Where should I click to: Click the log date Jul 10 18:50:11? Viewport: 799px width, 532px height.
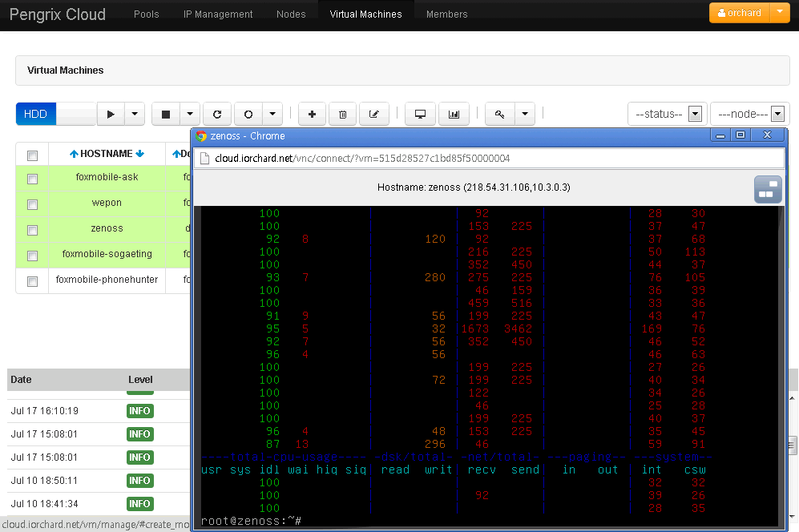click(x=44, y=481)
